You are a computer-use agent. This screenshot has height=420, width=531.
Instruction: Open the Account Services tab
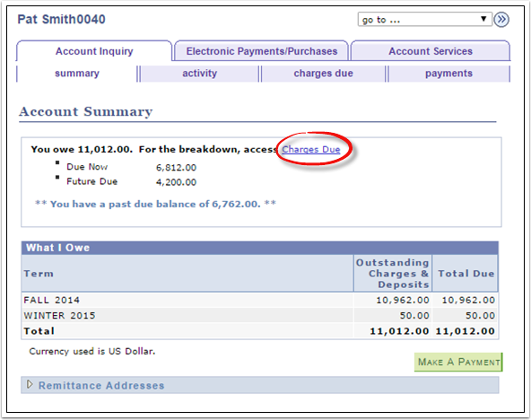(430, 51)
